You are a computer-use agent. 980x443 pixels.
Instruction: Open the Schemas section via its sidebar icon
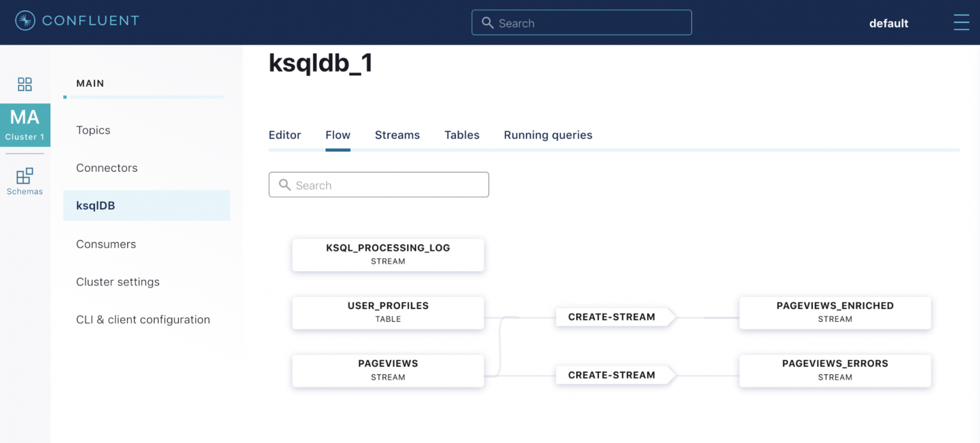(24, 176)
